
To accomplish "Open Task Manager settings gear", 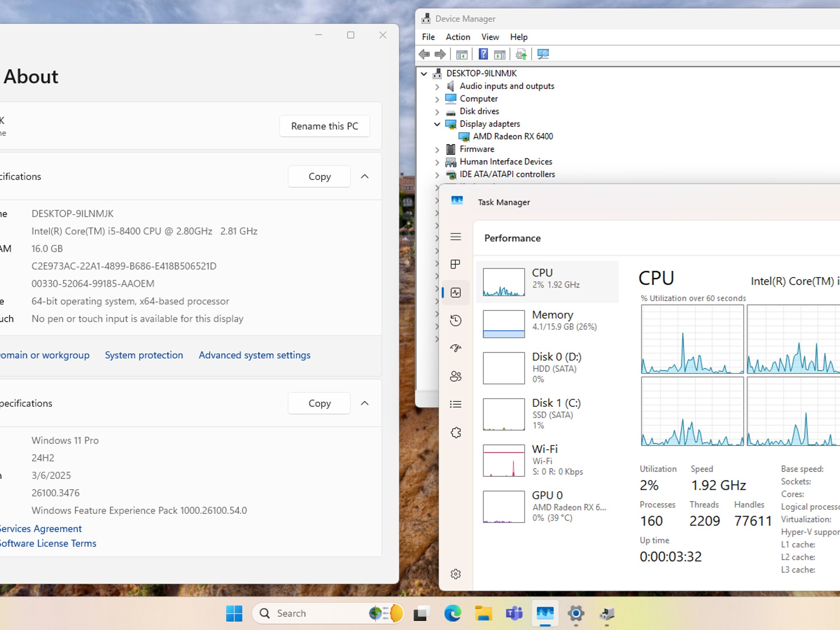I will click(456, 574).
